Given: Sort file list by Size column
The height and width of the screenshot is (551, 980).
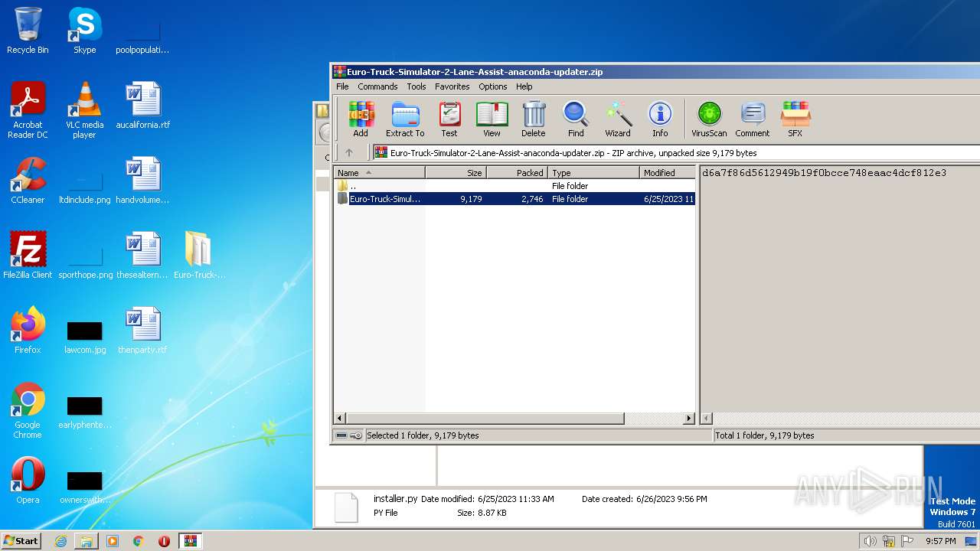Looking at the screenshot, I should pyautogui.click(x=456, y=173).
